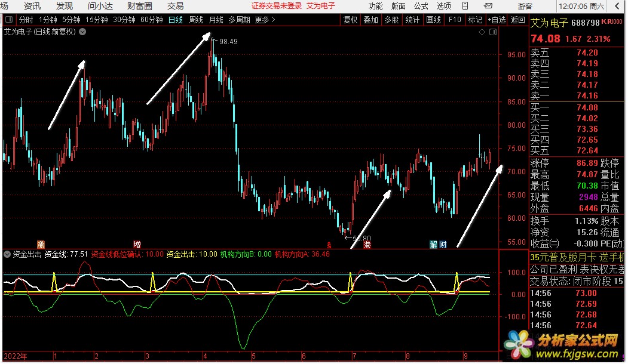Click the red S marker on chart
This screenshot has height=364, width=628.
(329, 245)
